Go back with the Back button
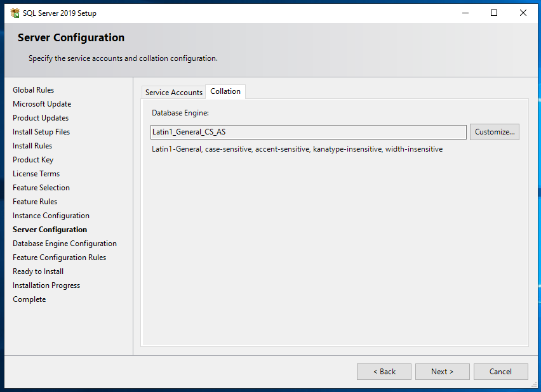This screenshot has height=392, width=541. pyautogui.click(x=384, y=372)
